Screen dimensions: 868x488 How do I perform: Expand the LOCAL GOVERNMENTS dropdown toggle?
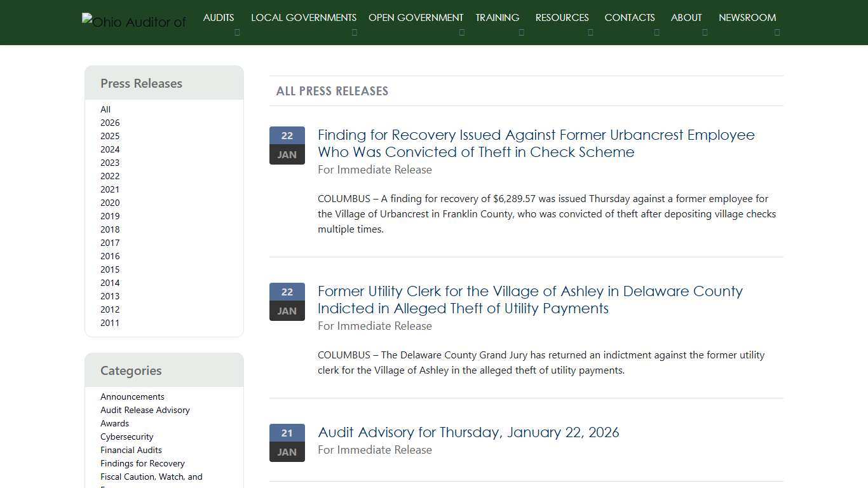click(x=355, y=32)
